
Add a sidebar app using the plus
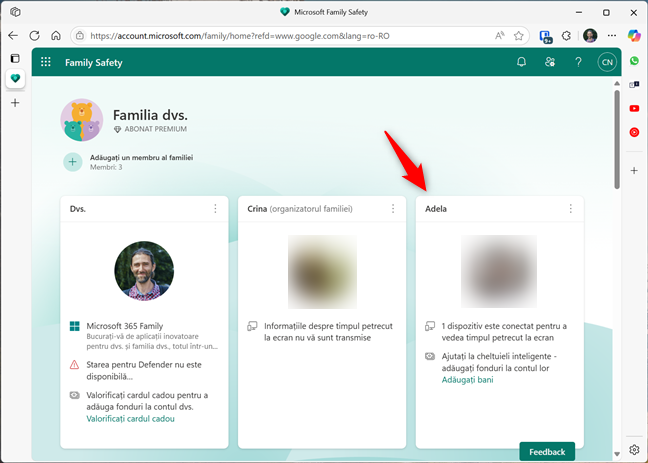pyautogui.click(x=634, y=170)
